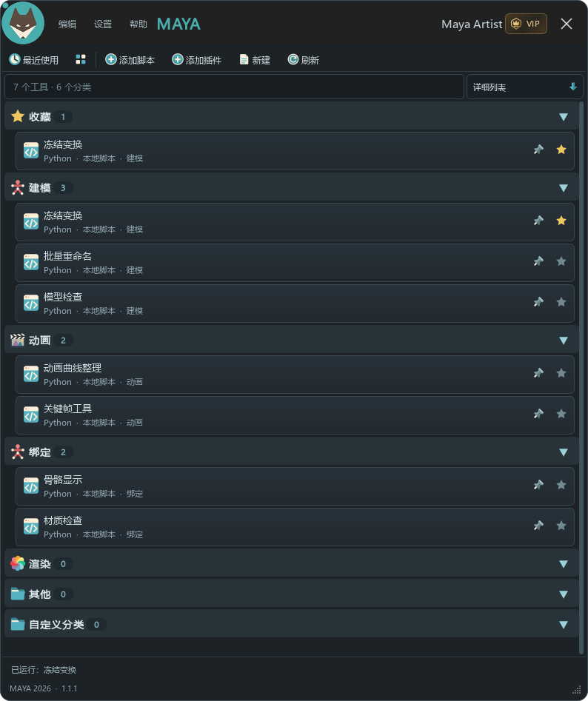Select the 批量重命名 tool name
Screen dimensions: 588x701
click(67, 256)
